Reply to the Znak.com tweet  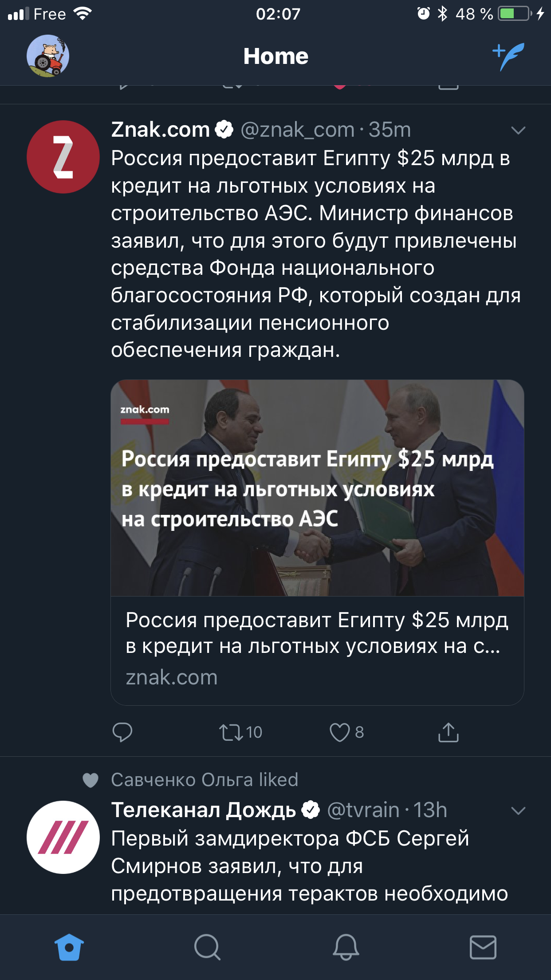pyautogui.click(x=122, y=732)
